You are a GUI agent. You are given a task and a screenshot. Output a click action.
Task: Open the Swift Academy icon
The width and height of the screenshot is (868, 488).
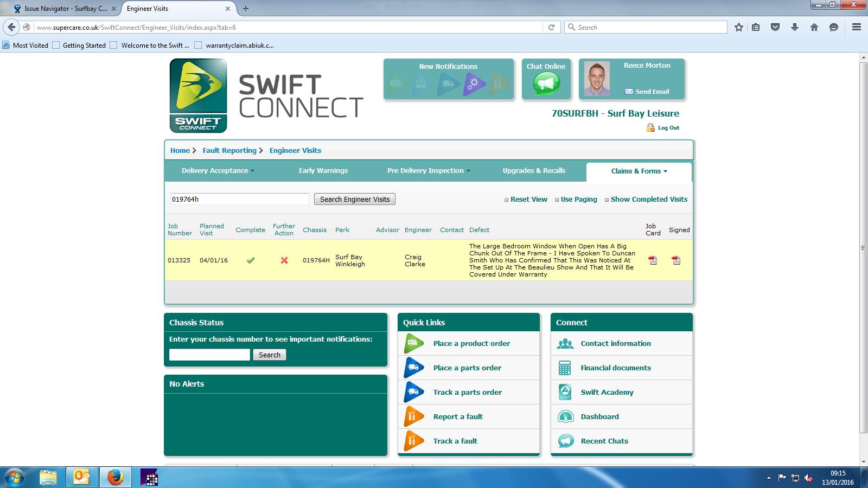pos(565,392)
